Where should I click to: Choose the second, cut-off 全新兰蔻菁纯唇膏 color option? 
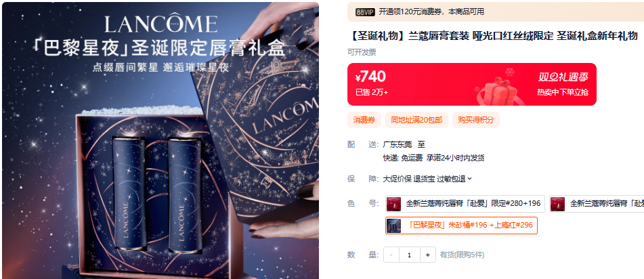[x=597, y=204]
